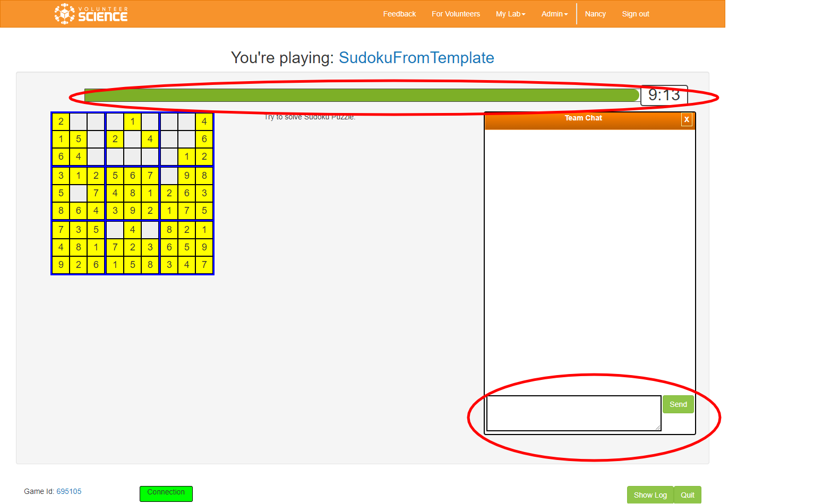
Task: Click the green time progress bar
Action: [x=361, y=95]
